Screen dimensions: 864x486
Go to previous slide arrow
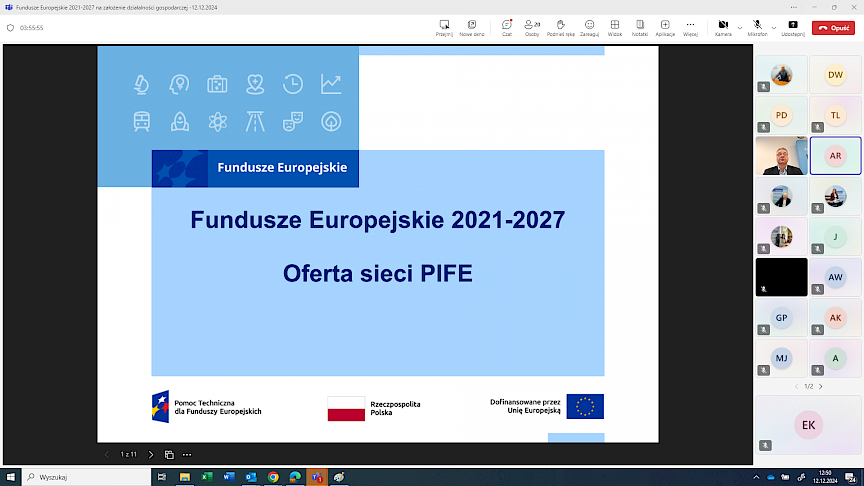pyautogui.click(x=106, y=455)
